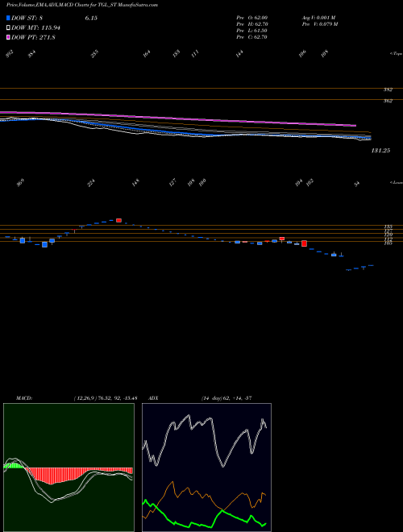Screen dimensions: 403x532
Task: Click the 'MACD:' panel heading
Action: pos(23,398)
